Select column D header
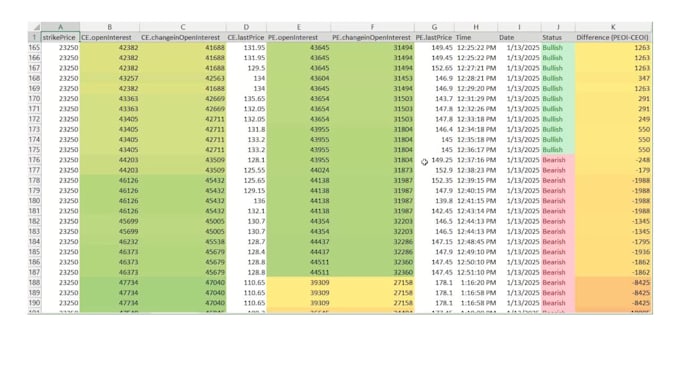The width and height of the screenshot is (680, 383). click(246, 27)
